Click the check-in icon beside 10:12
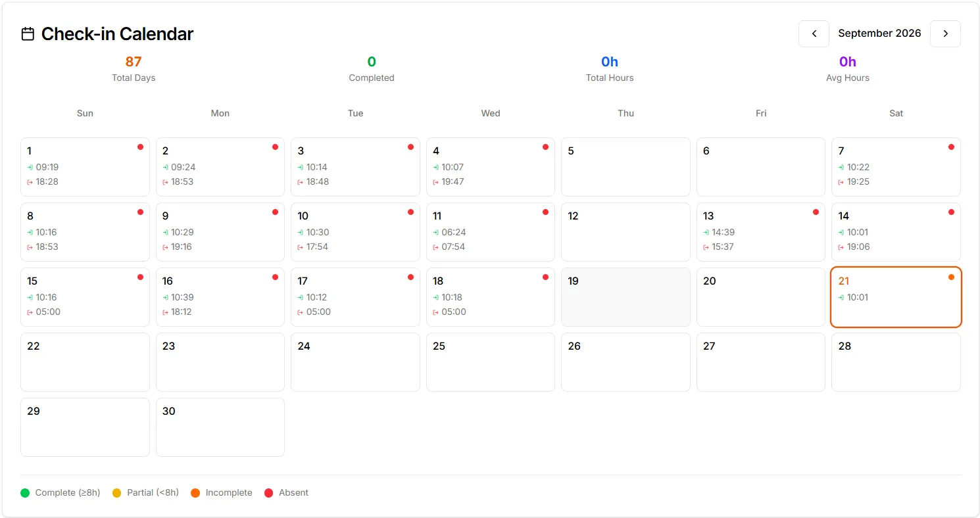Viewport: 980px width, 518px height. (301, 298)
